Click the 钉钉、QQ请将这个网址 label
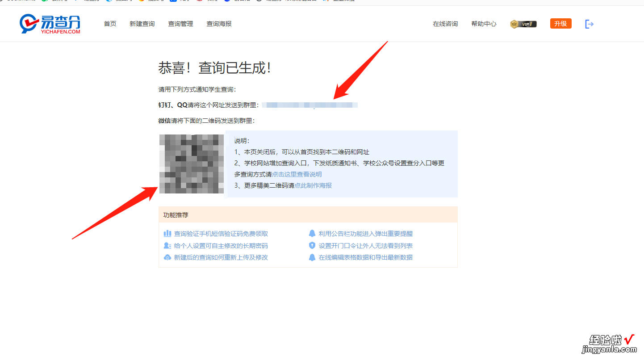 (208, 105)
